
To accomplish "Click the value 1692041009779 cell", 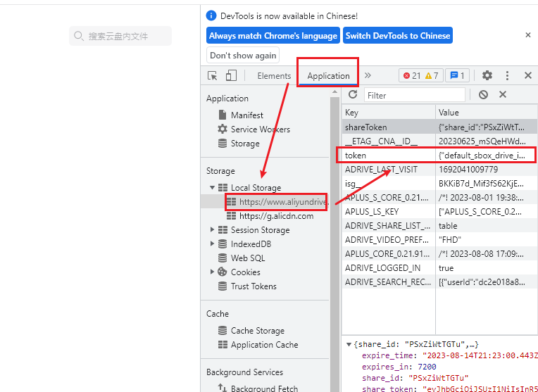I will click(x=487, y=170).
